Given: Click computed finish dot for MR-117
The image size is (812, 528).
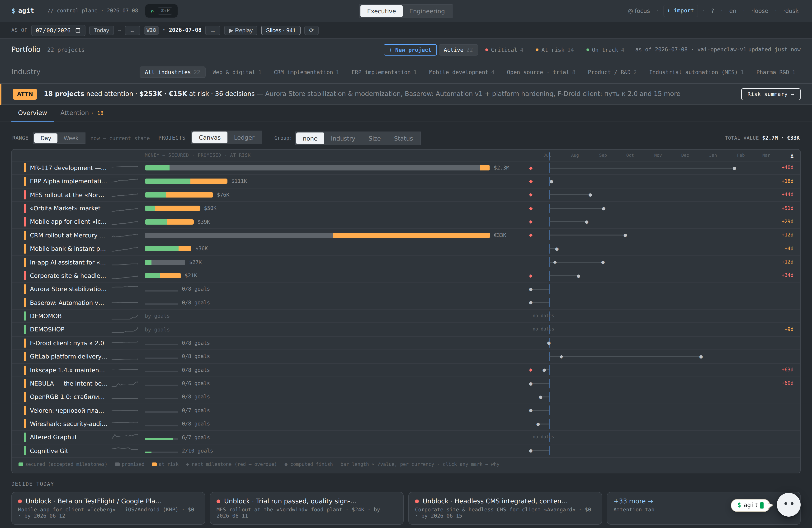Looking at the screenshot, I should pyautogui.click(x=734, y=169).
